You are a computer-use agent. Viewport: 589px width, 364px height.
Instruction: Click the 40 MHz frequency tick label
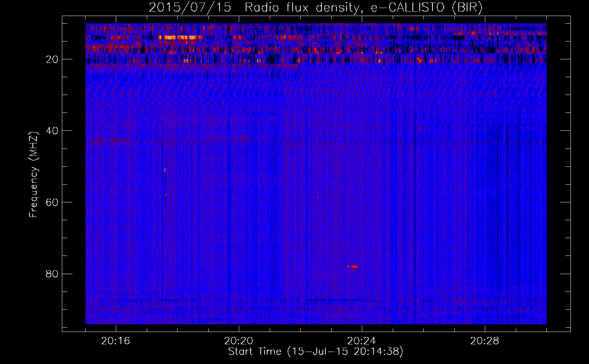click(x=52, y=131)
